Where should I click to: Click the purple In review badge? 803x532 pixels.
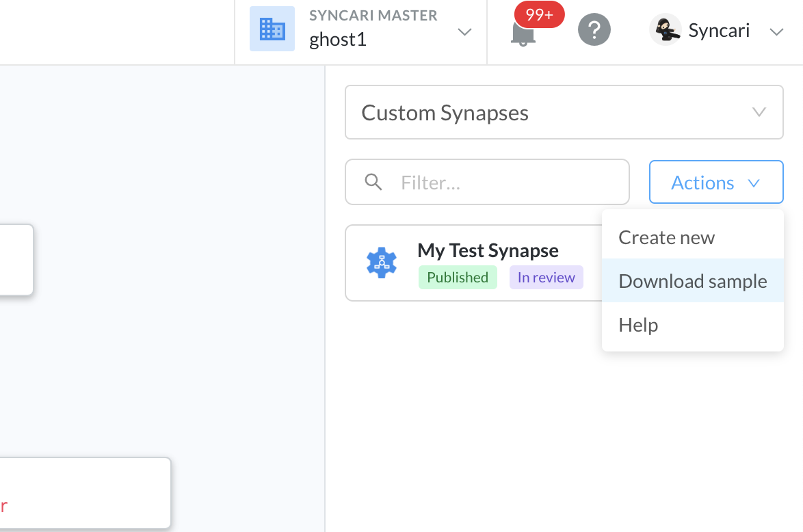pos(546,277)
